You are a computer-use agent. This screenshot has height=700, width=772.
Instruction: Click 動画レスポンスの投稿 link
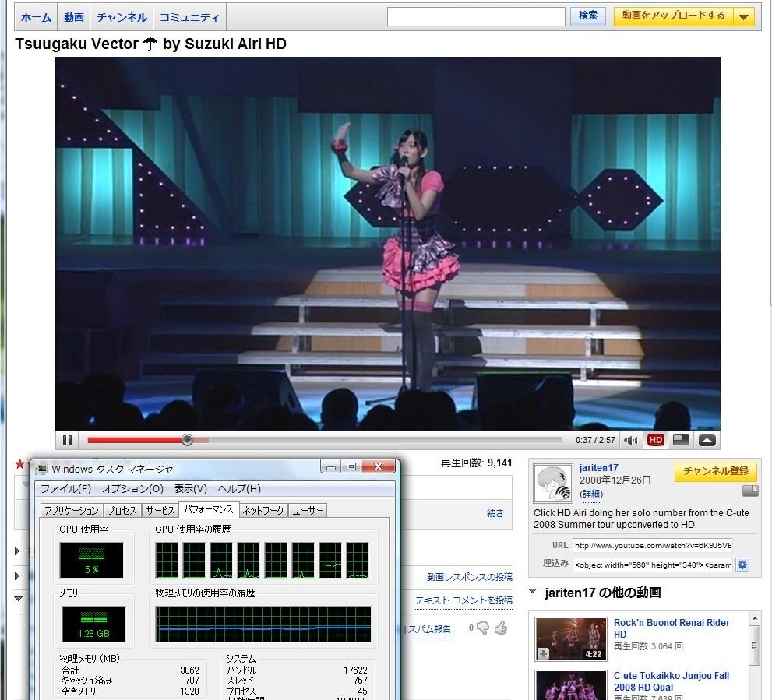(x=469, y=576)
